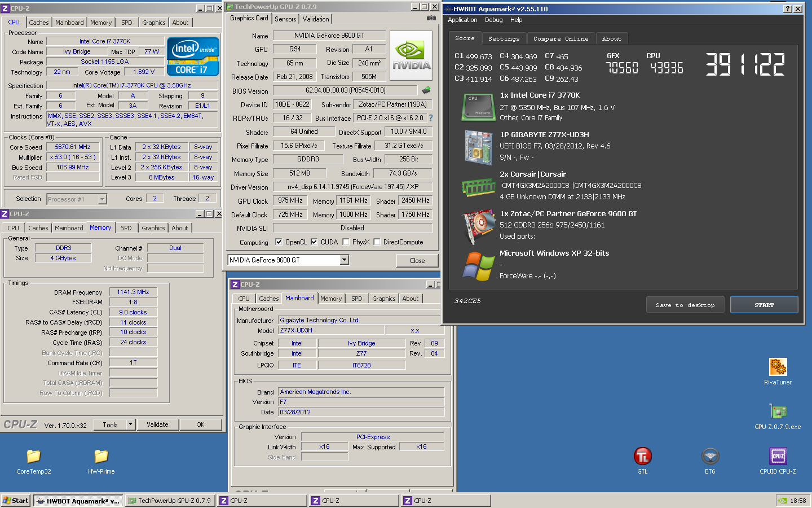Click the CPU chip icon in Aquamark
Viewport: 812px width, 508px height.
tap(478, 107)
